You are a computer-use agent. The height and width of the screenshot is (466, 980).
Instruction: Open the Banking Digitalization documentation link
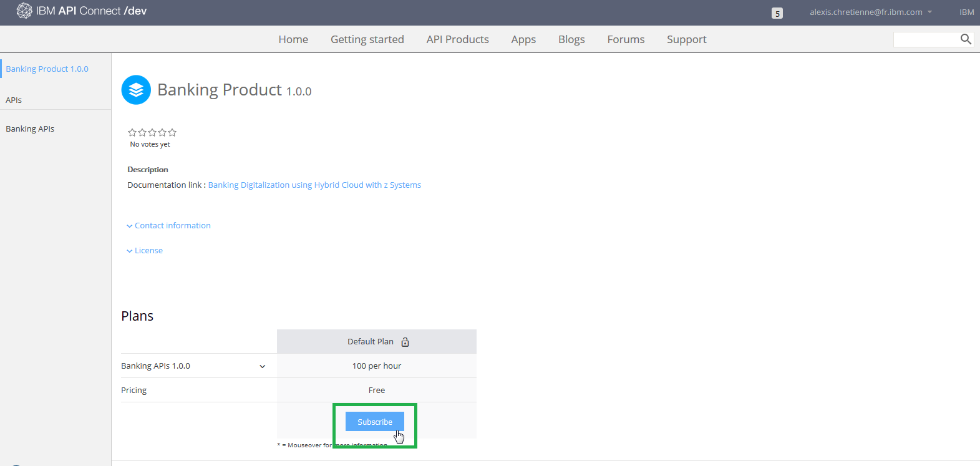pos(314,185)
